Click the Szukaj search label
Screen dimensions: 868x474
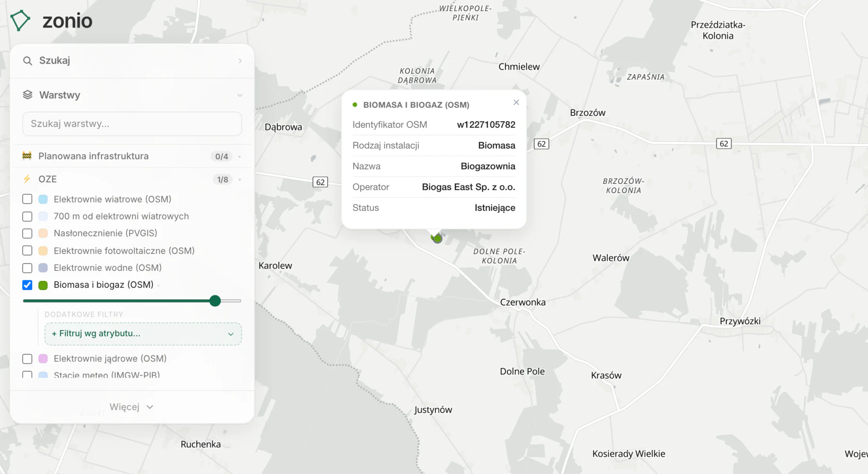click(x=54, y=60)
